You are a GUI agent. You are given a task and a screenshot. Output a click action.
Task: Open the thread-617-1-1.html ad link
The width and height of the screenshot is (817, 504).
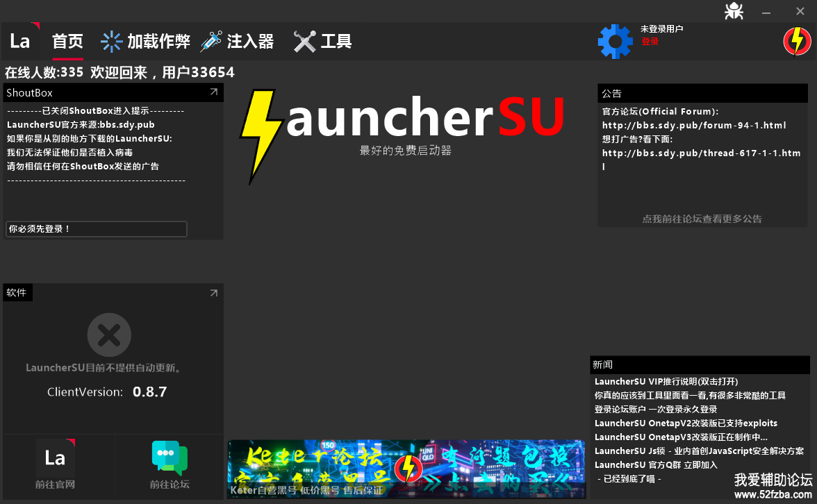pos(702,160)
